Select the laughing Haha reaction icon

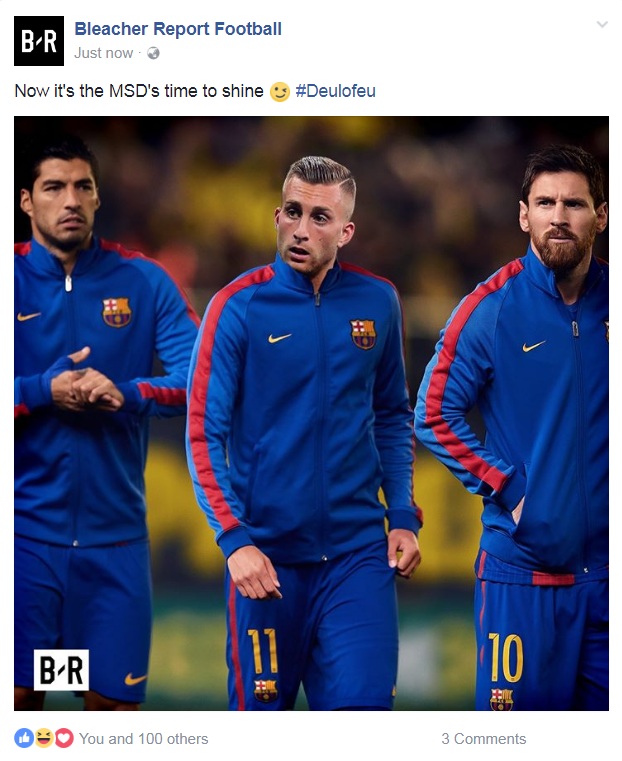pyautogui.click(x=44, y=738)
